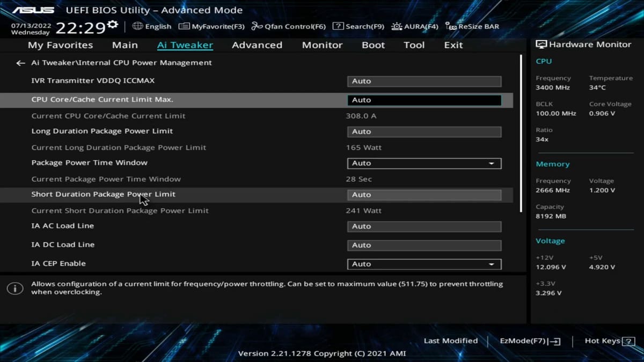Screen dimensions: 644x362
Task: Switch to the Monitor tab
Action: click(x=322, y=45)
